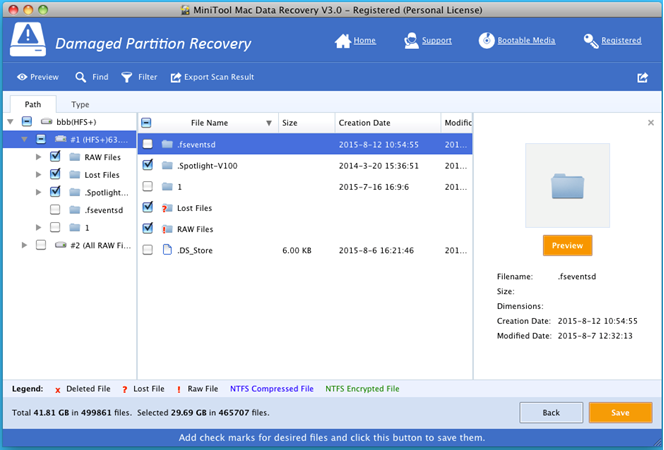Open the Home link
Screen dimensions: 664x450
[365, 41]
